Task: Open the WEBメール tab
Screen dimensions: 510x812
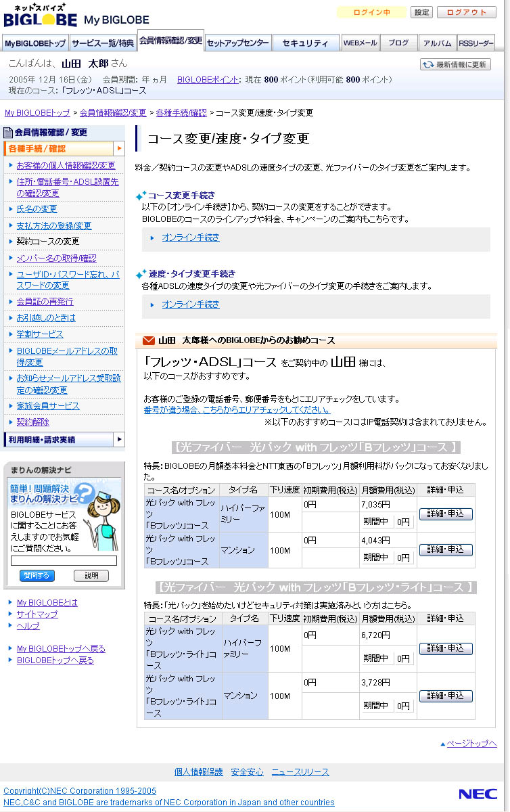Action: tap(360, 43)
